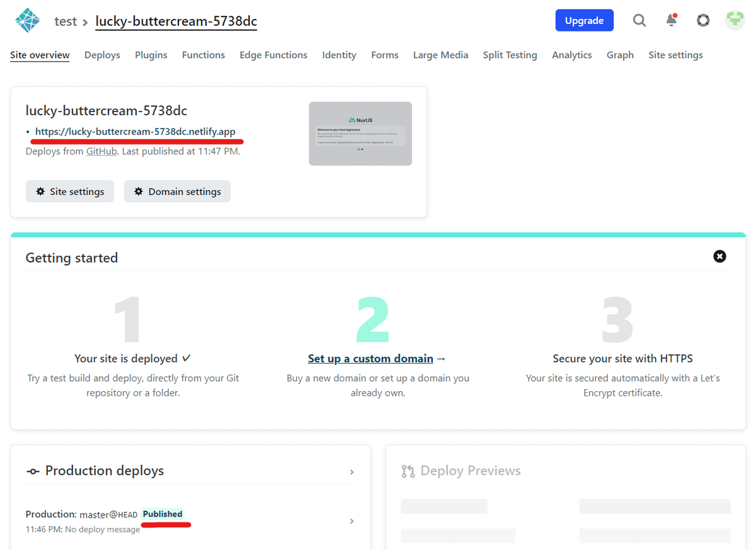Open the notifications bell icon

point(672,20)
